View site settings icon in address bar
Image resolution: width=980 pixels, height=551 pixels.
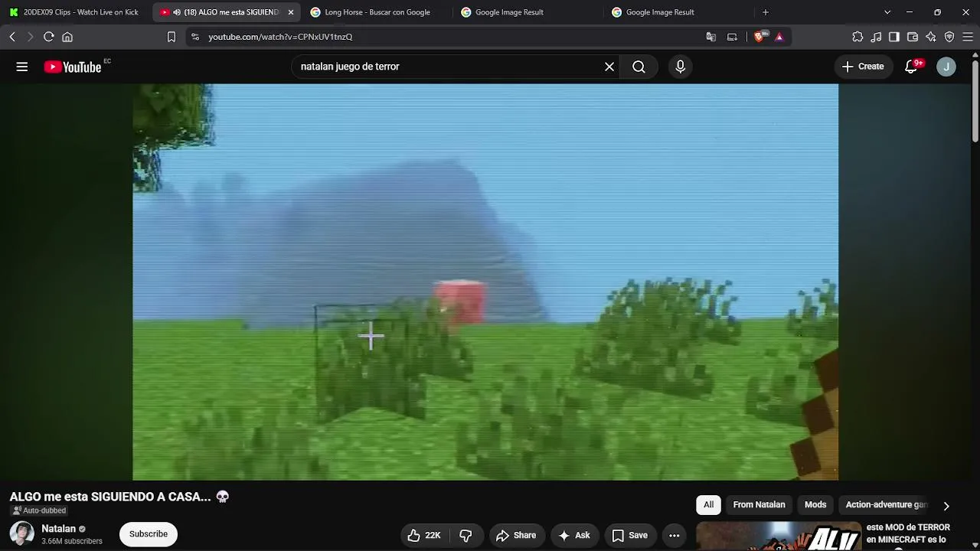point(195,37)
